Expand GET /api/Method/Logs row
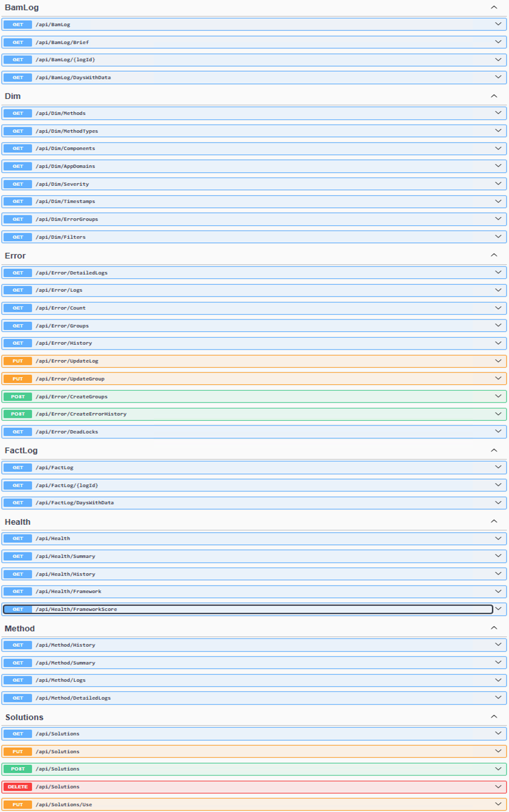The width and height of the screenshot is (509, 812). (254, 680)
